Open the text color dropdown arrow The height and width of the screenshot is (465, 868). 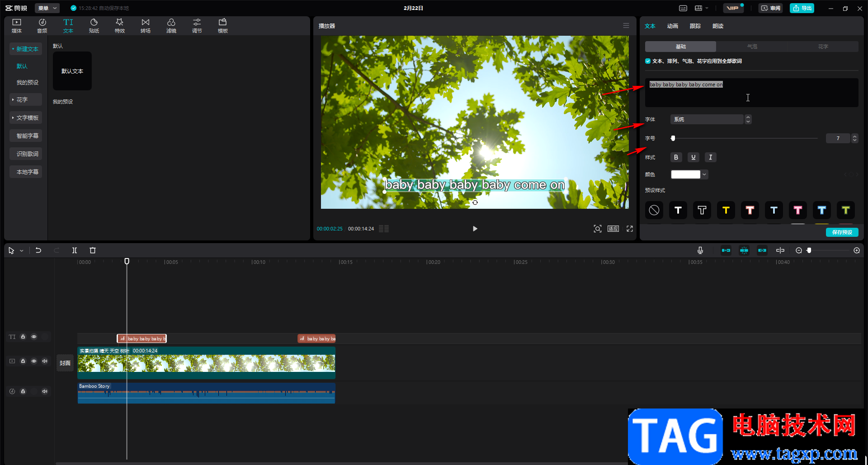(704, 174)
